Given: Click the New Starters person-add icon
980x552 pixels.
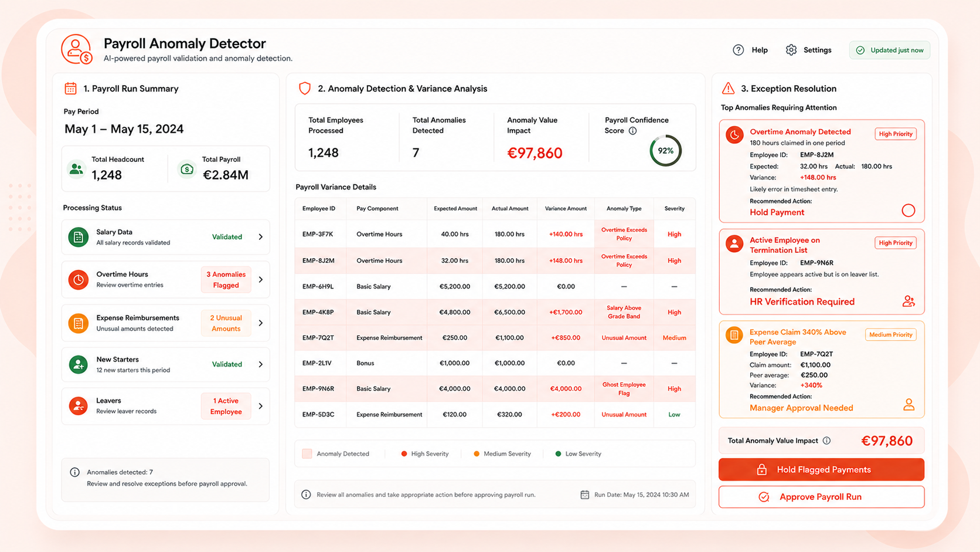Looking at the screenshot, I should [x=78, y=364].
